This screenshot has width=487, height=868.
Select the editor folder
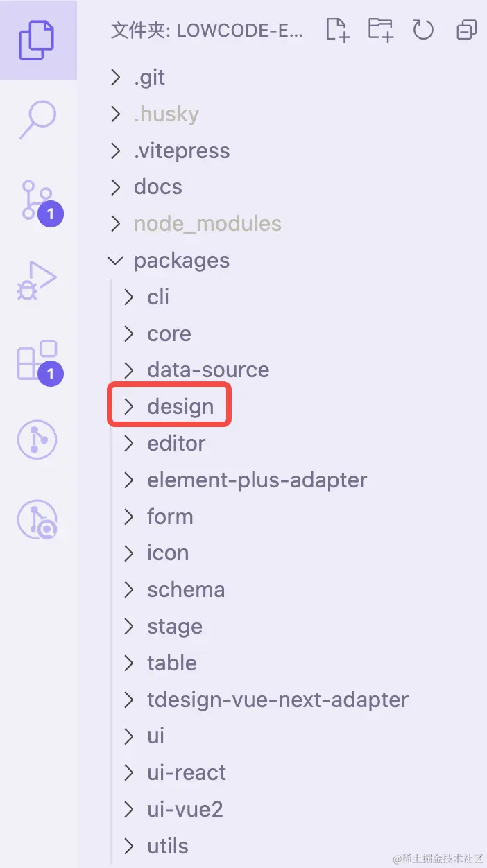click(176, 444)
